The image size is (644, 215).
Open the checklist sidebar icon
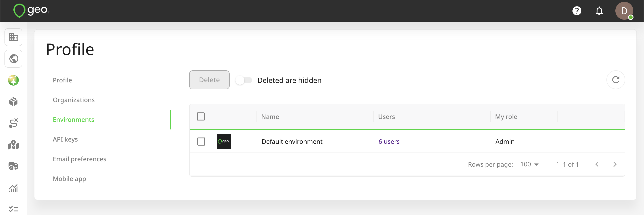point(13,209)
